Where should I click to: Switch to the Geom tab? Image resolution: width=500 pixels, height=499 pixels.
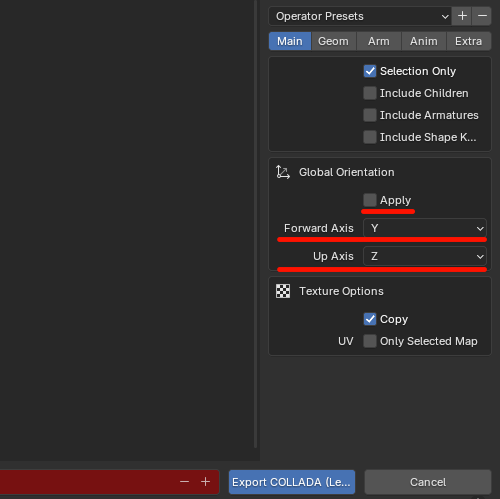click(333, 41)
